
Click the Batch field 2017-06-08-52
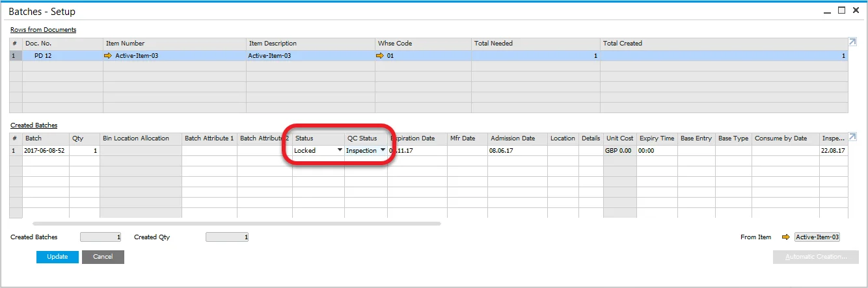(x=46, y=150)
